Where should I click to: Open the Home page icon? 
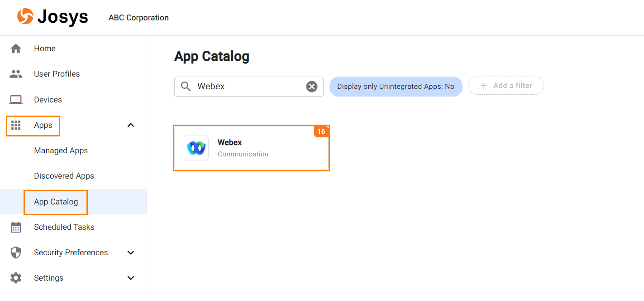coord(16,49)
